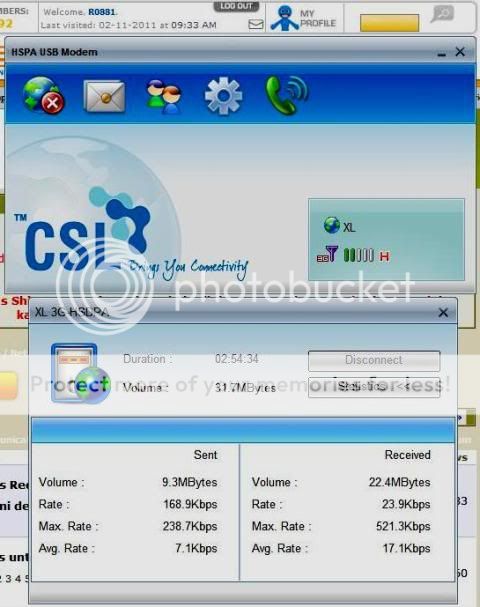Click the signal strength bars indicator
The width and height of the screenshot is (480, 607).
pyautogui.click(x=359, y=255)
